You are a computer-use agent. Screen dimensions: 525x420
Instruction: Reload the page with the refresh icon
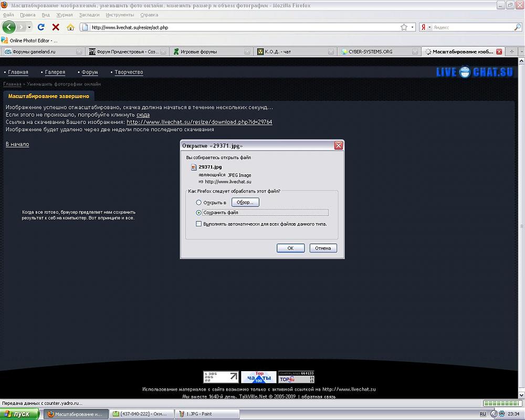coord(41,27)
